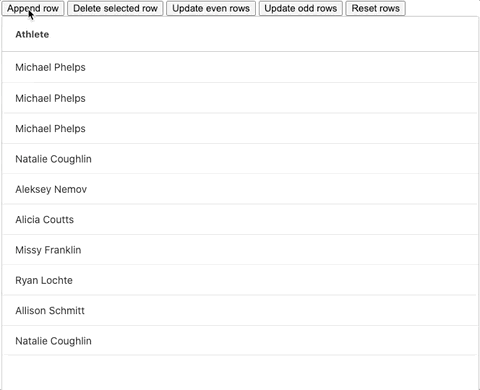
Task: Click blank header space right of Athlete
Action: tap(263, 34)
